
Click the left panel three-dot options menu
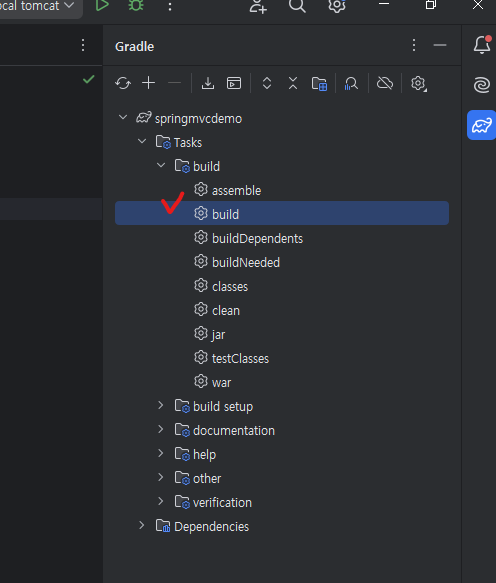pyautogui.click(x=83, y=45)
